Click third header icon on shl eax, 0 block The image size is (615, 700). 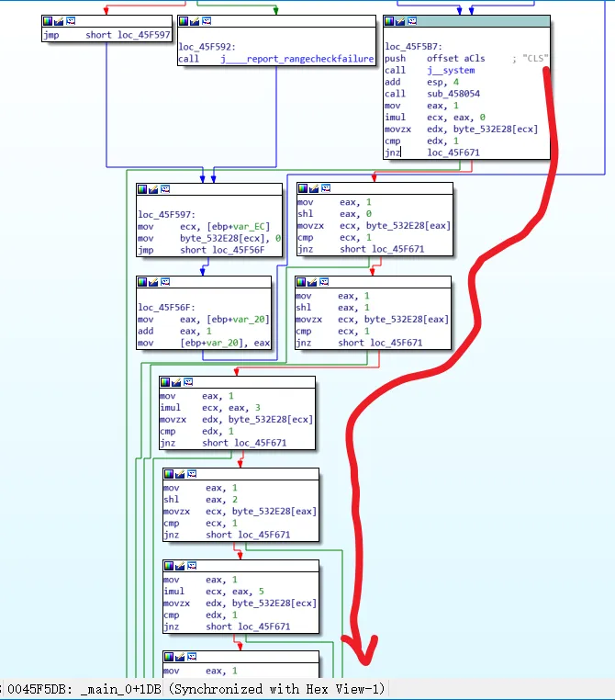point(326,188)
